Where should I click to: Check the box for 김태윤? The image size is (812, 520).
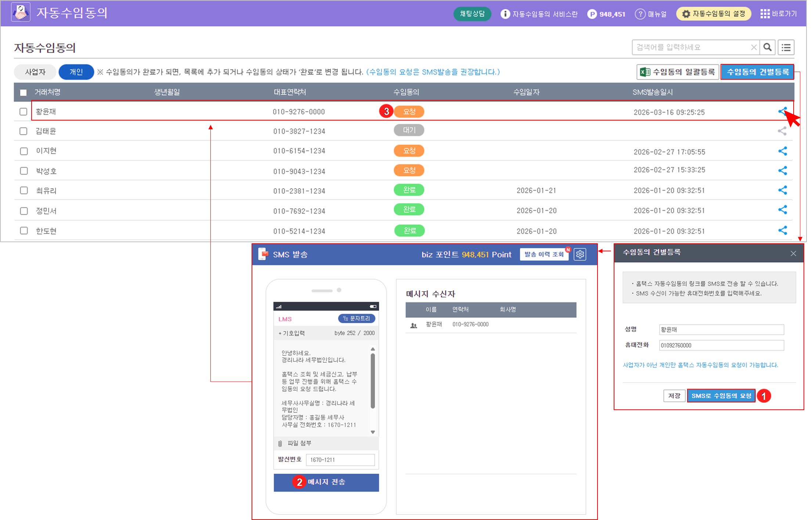coord(24,131)
